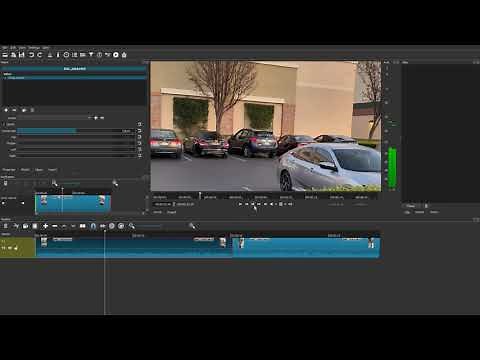Switch to the Properties tab below the filter panel
The height and width of the screenshot is (360, 480).
point(9,170)
